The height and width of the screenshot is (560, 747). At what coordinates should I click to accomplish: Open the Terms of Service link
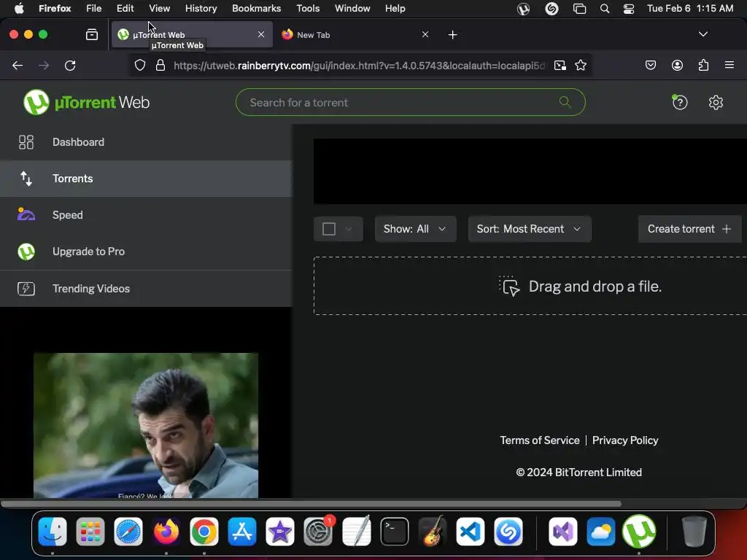click(x=539, y=440)
